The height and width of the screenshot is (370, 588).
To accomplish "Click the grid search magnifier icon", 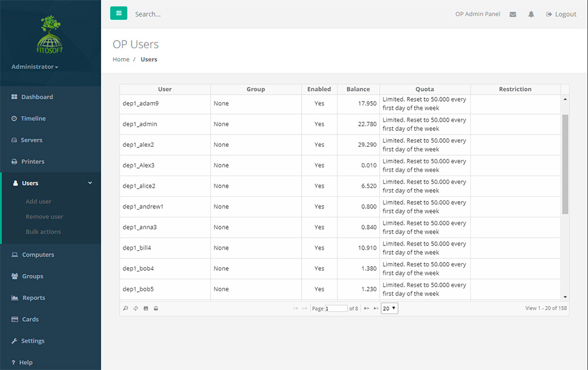I will 125,308.
